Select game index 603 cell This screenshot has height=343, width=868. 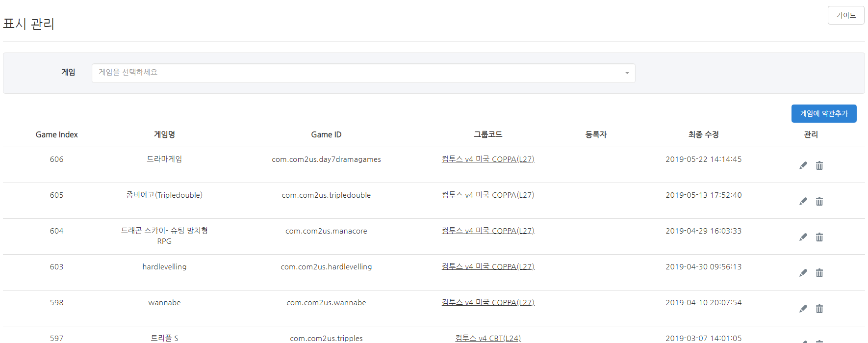click(57, 266)
